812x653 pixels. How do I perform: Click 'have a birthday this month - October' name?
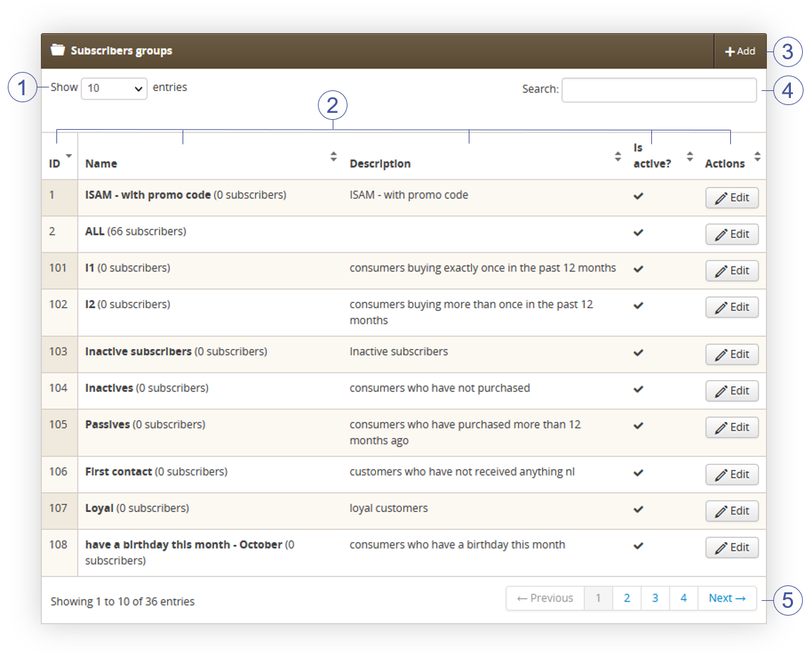(x=184, y=544)
